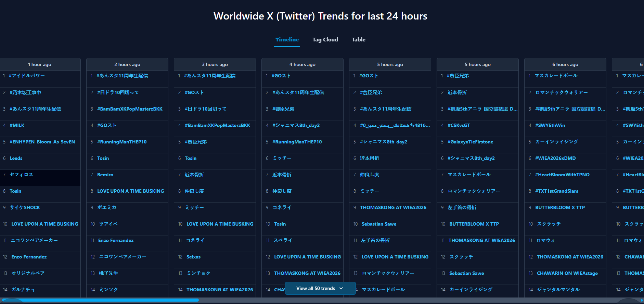Image resolution: width=644 pixels, height=304 pixels.
Task: Click the '2 hours ago' column header
Action: tap(127, 64)
